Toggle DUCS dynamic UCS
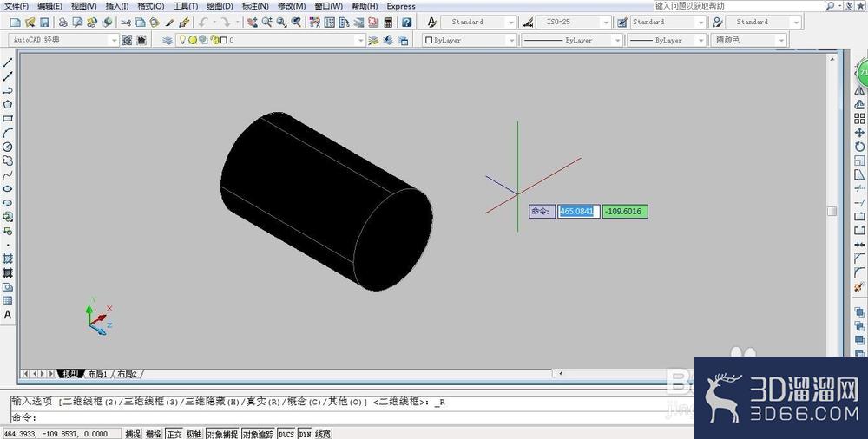Viewport: 868px width, 439px height. point(286,434)
